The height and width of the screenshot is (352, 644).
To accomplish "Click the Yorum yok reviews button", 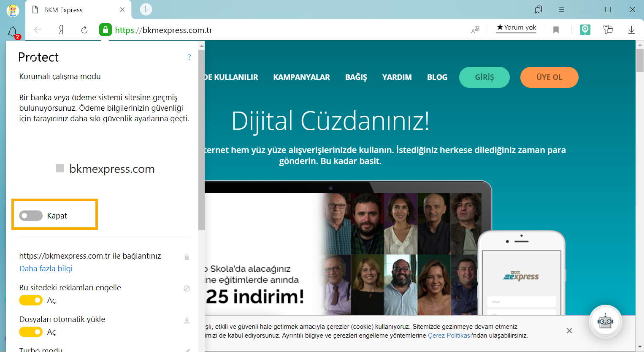I will click(516, 27).
